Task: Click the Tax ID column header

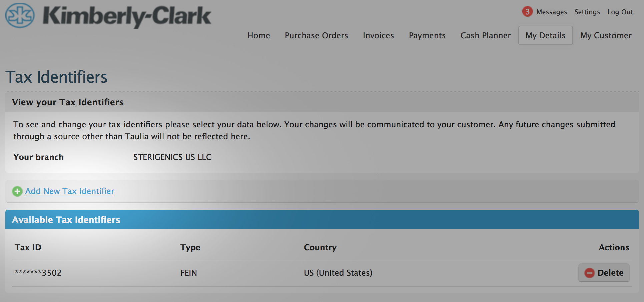Action: (x=28, y=247)
